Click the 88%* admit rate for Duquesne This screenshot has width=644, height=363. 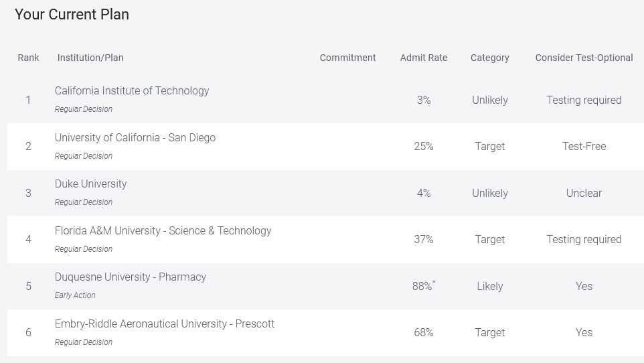pos(424,286)
